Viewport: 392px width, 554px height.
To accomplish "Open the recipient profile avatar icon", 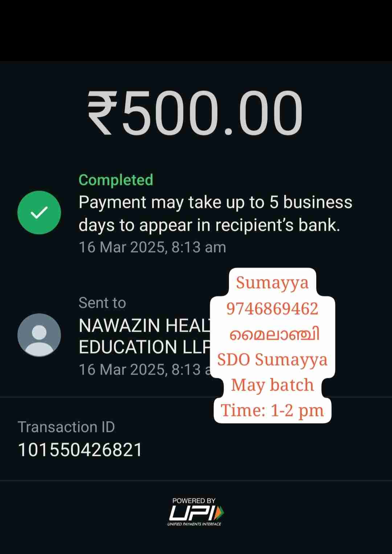I will [39, 335].
